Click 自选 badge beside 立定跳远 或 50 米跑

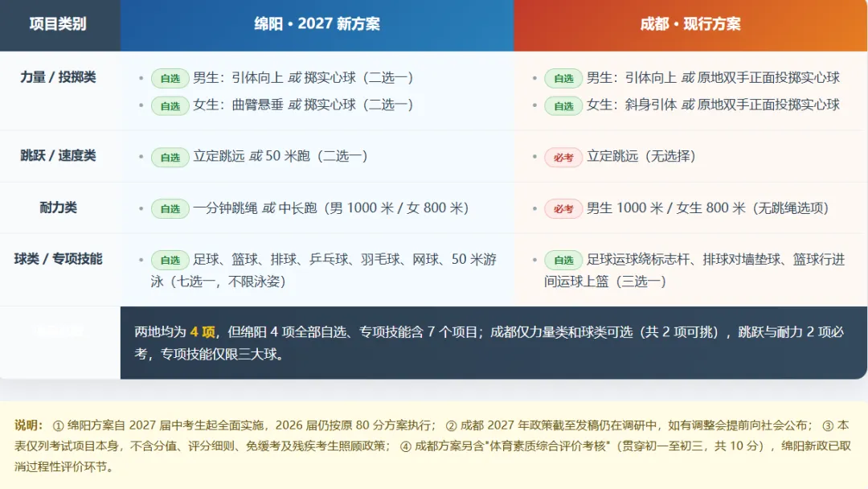170,158
